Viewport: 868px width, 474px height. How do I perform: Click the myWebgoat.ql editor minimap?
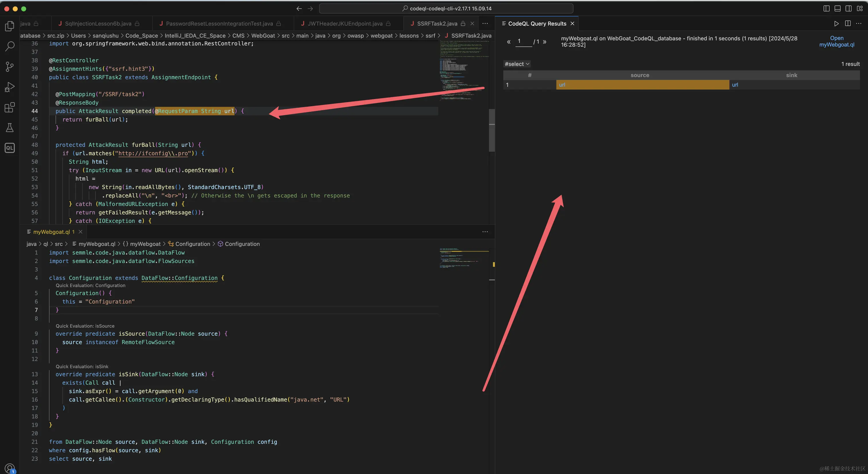pos(464,258)
